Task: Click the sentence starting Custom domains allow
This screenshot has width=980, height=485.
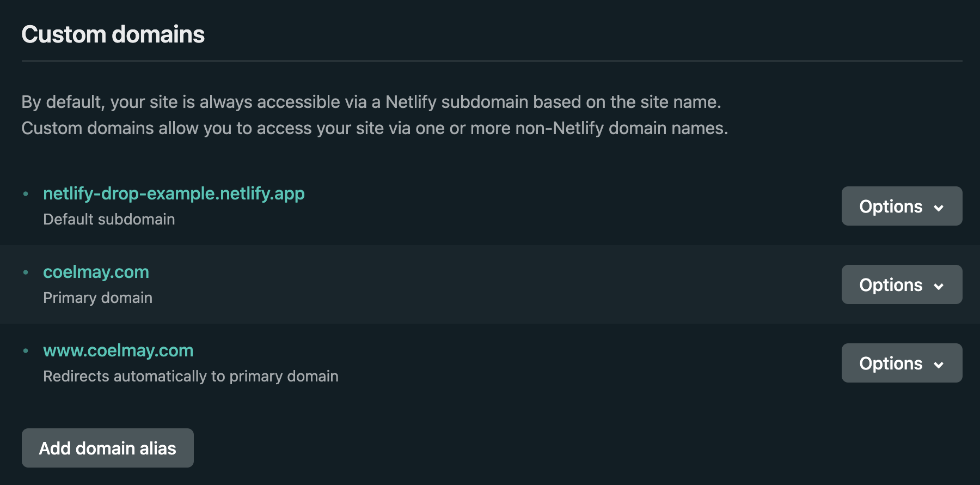Action: click(375, 128)
